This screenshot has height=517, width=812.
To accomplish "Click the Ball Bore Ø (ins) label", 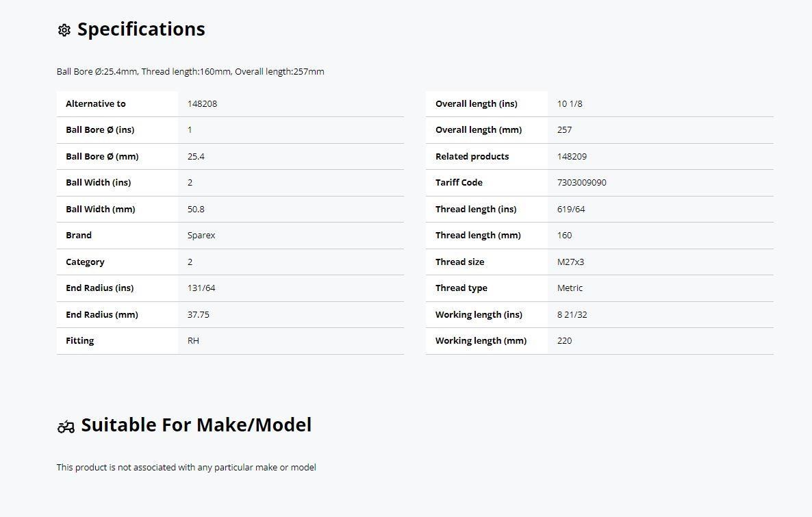I will [x=100, y=130].
